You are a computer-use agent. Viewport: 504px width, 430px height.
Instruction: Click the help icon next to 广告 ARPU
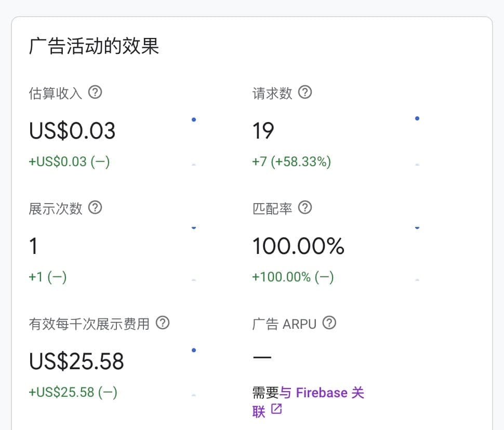[x=329, y=324]
